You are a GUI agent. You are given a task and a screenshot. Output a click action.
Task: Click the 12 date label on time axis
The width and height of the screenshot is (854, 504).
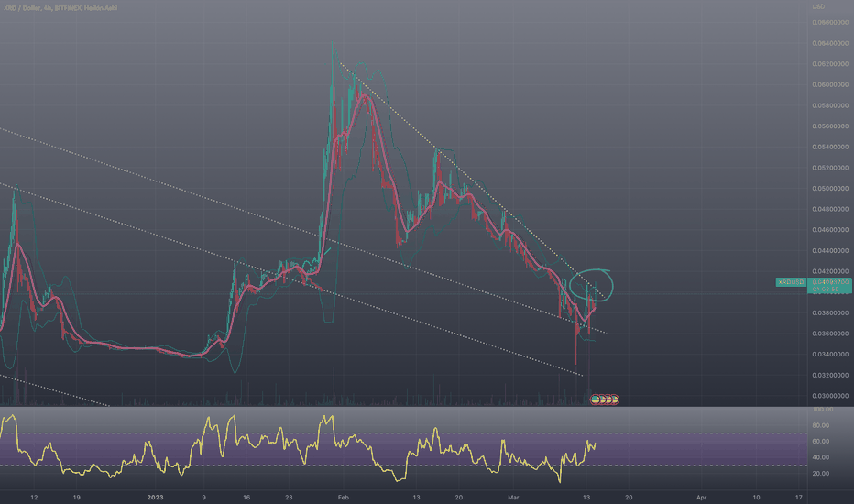[34, 497]
